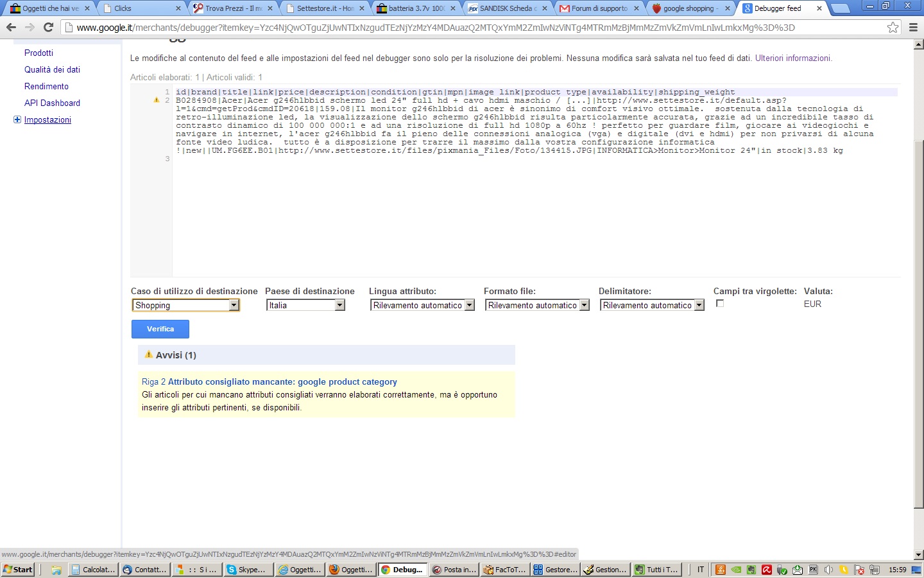Switch to the Trova Prezzi tab
924x578 pixels.
(x=233, y=8)
